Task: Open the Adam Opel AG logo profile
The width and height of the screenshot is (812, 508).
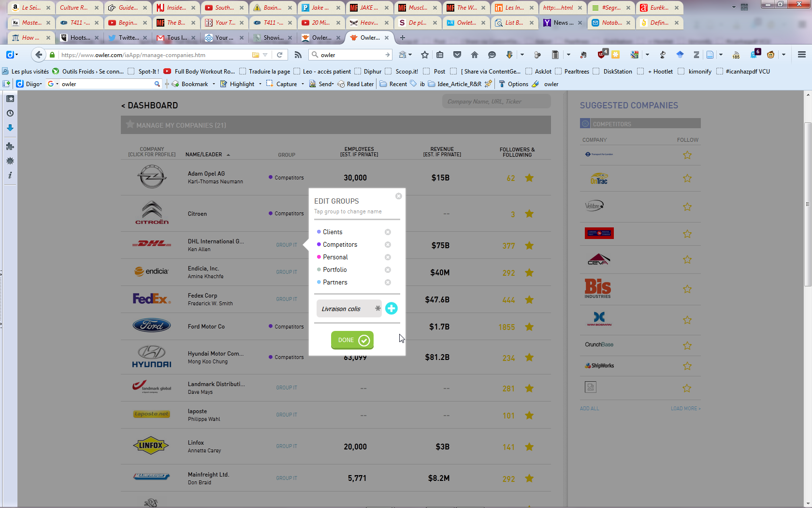Action: [x=152, y=177]
